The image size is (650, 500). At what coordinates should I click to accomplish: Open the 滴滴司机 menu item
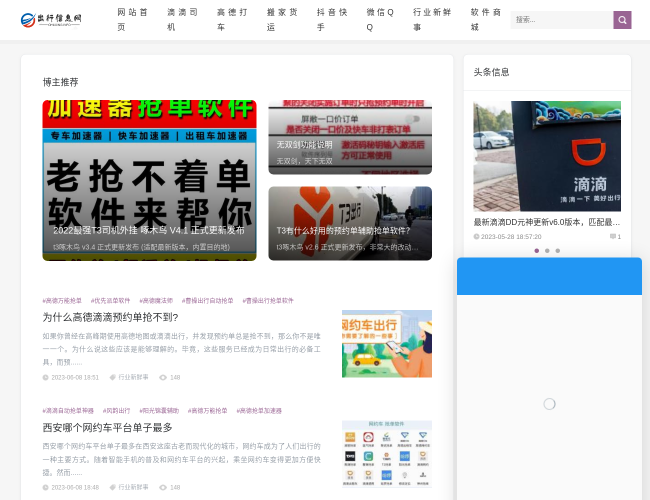(x=182, y=19)
